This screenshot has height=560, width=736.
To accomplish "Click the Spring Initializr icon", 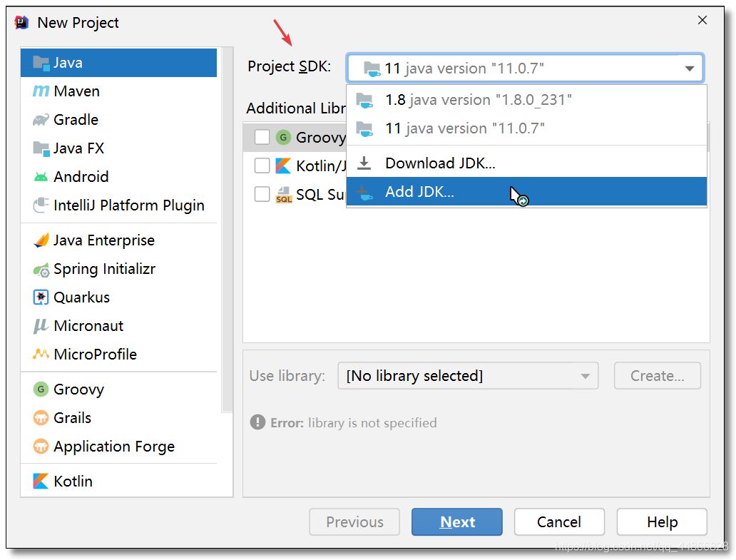I will pos(41,269).
